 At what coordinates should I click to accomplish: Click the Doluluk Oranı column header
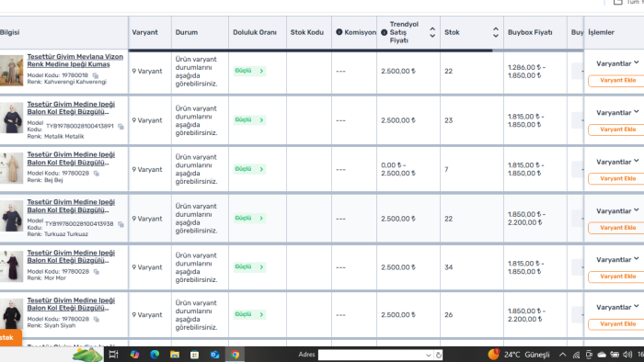255,32
